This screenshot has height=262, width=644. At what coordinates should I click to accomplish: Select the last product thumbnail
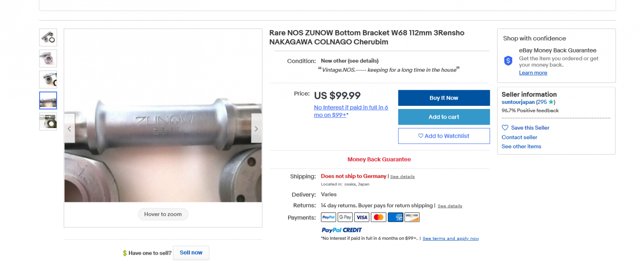48,121
